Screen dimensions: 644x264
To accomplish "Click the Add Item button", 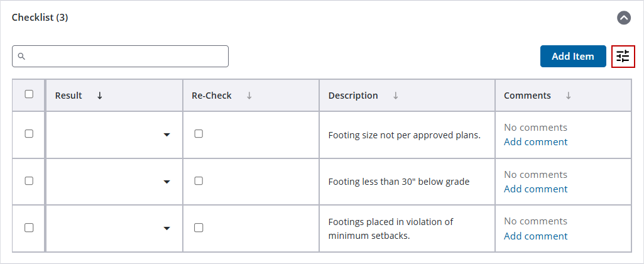I will (x=572, y=57).
